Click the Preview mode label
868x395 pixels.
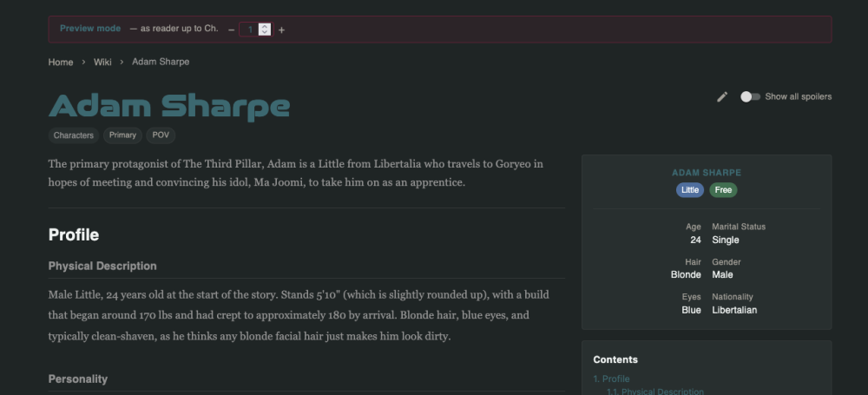[x=90, y=29]
